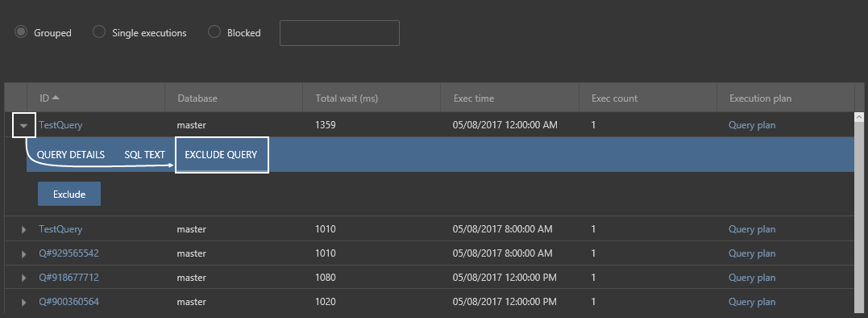The height and width of the screenshot is (318, 868).
Task: Expand row Q#918677712
Action: [x=24, y=278]
